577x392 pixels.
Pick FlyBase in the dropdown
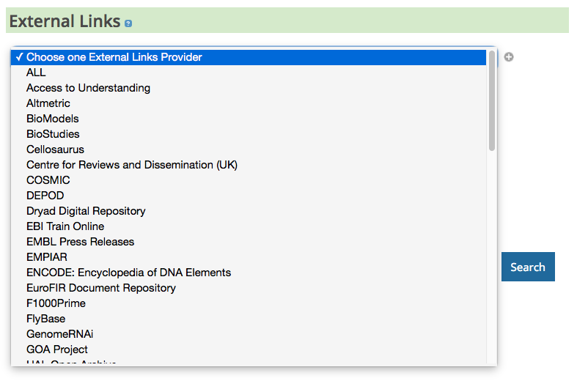(x=249, y=319)
